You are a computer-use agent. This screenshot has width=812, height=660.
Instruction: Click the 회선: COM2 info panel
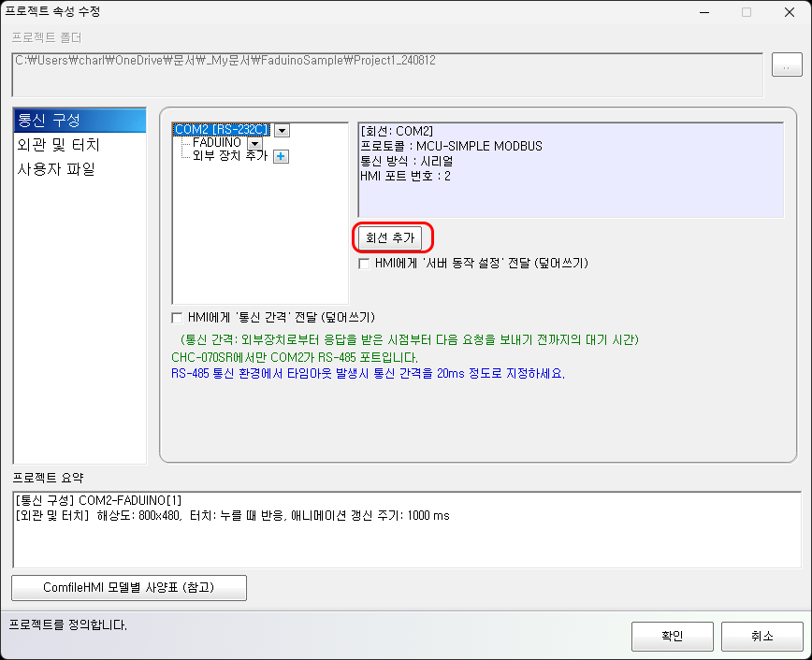[x=571, y=164]
